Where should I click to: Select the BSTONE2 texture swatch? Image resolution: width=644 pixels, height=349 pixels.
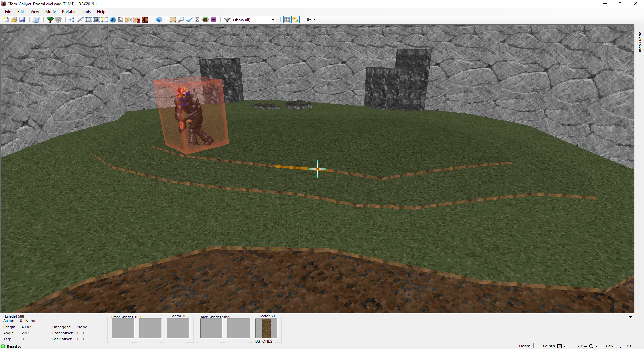click(266, 328)
